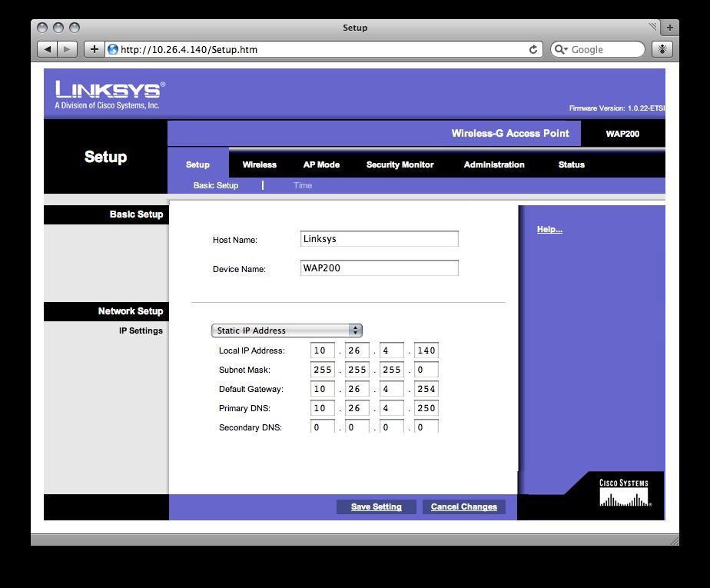710x588 pixels.
Task: Click Default Gateway third octet field
Action: 392,389
